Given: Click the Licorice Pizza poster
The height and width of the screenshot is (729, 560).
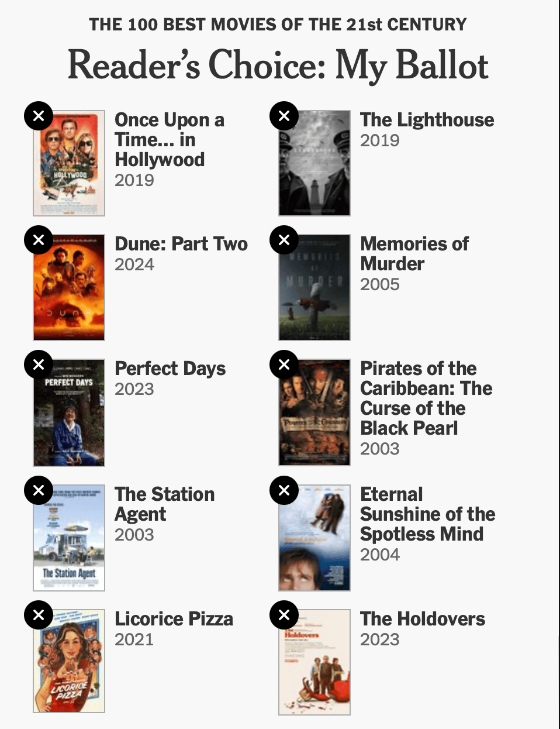Looking at the screenshot, I should 69,661.
